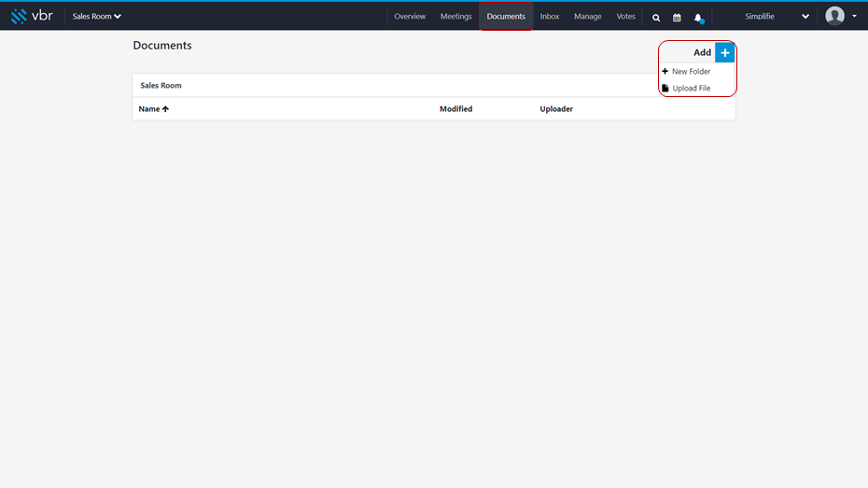Open the search magnifier icon

(x=656, y=18)
